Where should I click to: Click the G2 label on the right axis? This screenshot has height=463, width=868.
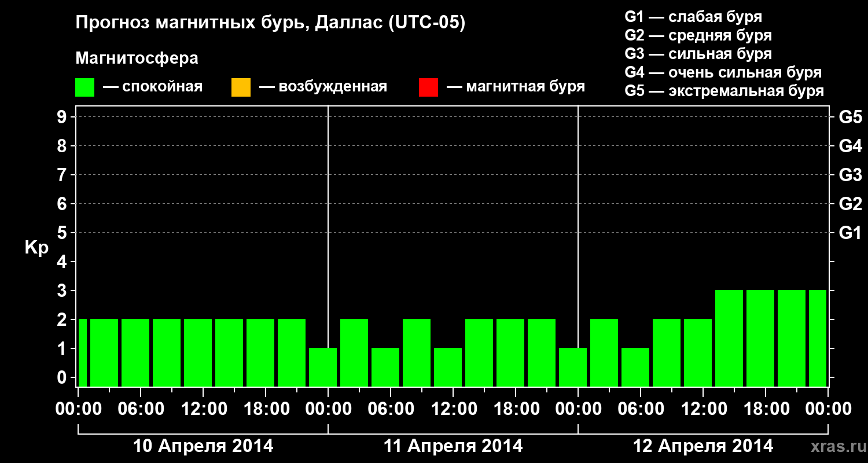point(851,204)
